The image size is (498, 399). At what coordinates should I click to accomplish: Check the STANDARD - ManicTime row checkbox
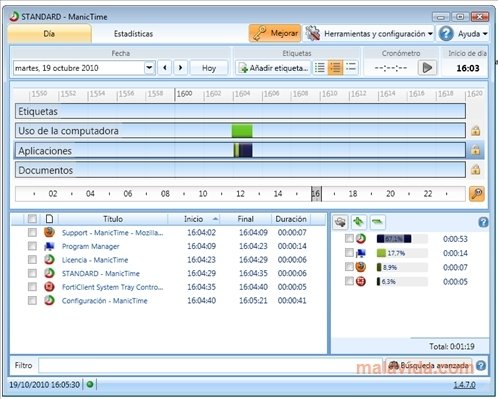click(32, 273)
